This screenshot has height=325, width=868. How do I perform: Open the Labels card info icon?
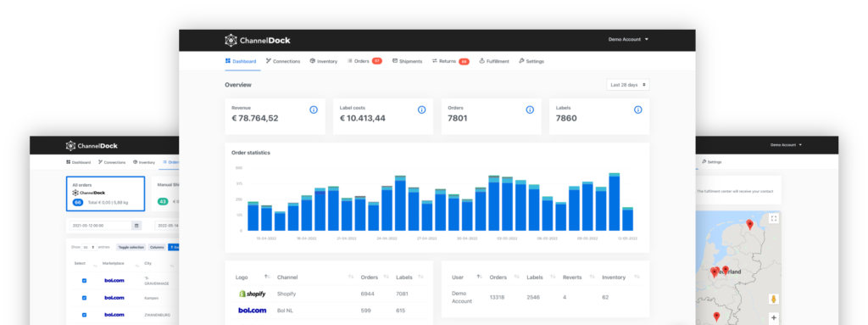pos(637,109)
